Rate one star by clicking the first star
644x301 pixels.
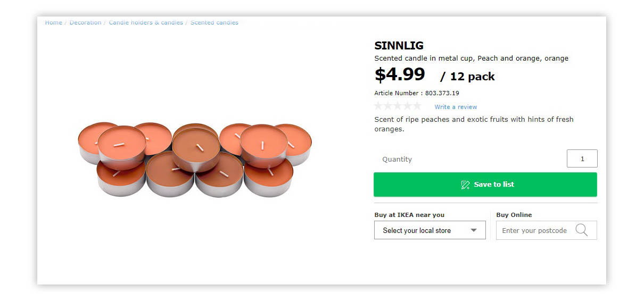coord(379,106)
